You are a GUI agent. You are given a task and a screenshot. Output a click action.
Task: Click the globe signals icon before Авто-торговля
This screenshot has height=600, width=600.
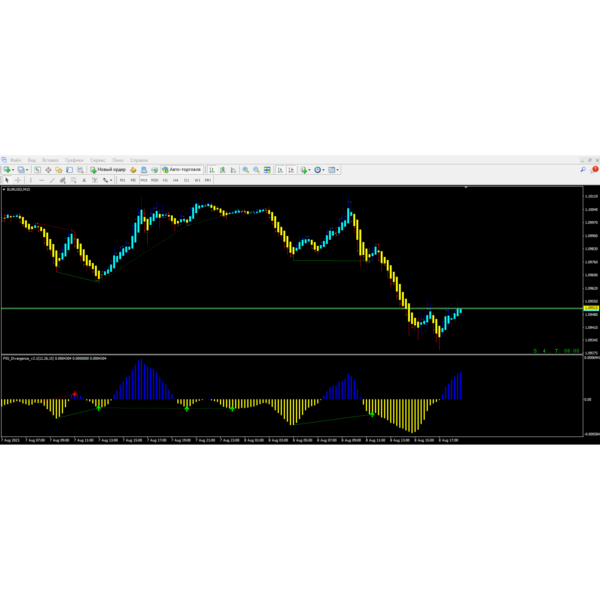click(155, 170)
